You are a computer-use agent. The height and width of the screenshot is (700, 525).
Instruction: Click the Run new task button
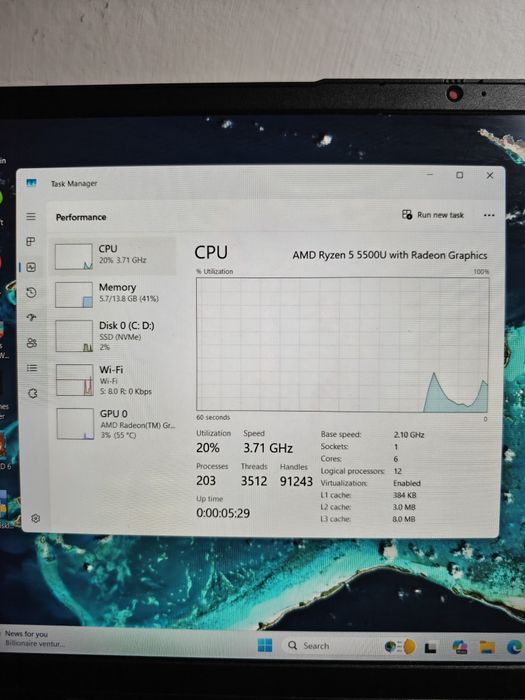point(433,215)
